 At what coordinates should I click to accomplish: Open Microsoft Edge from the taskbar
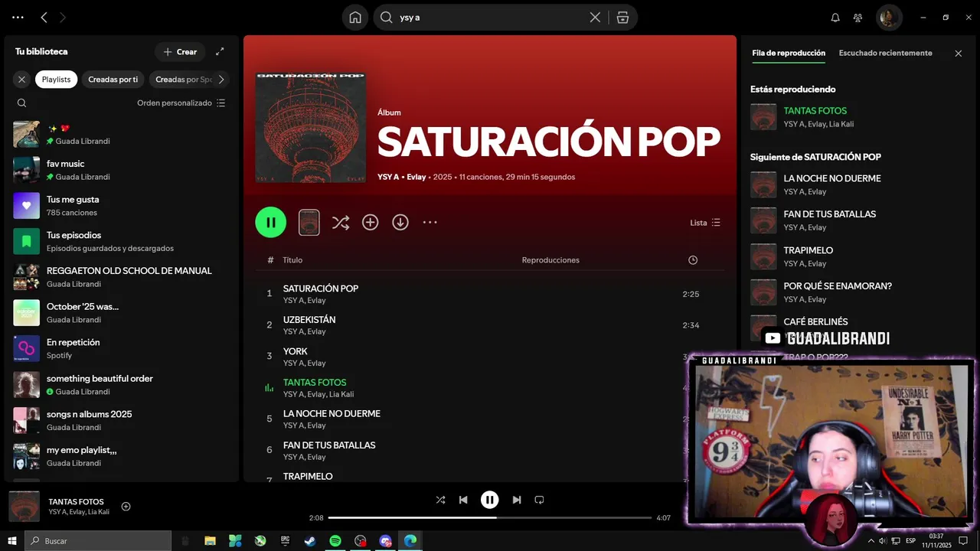[x=410, y=541]
